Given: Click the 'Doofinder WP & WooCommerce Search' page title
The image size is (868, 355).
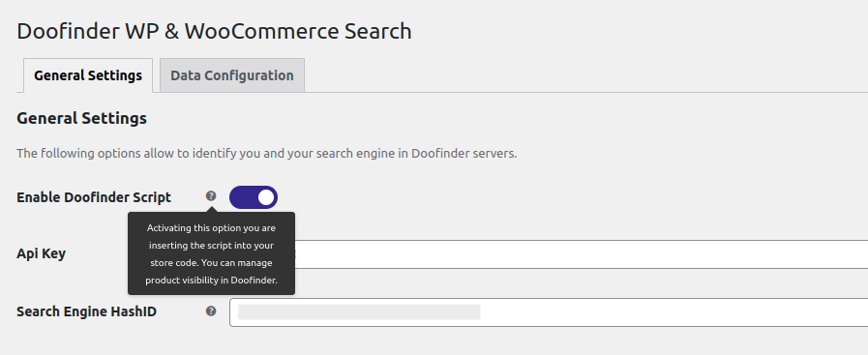Looking at the screenshot, I should [214, 32].
